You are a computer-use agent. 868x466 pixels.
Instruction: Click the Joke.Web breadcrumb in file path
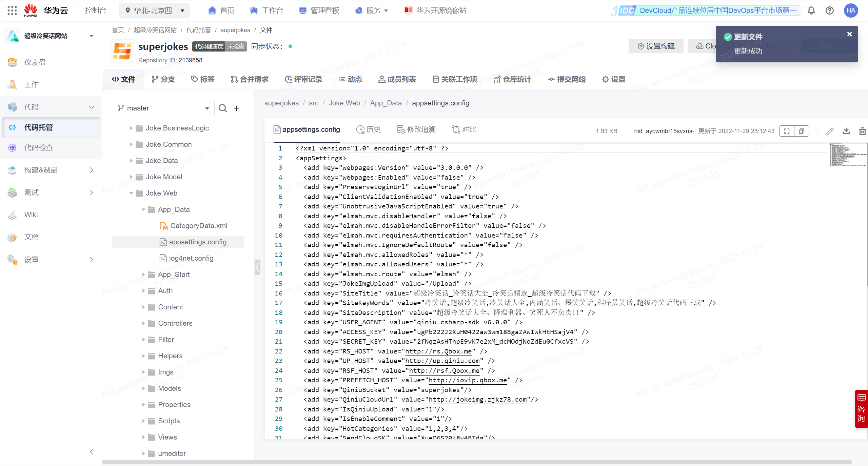pos(344,103)
